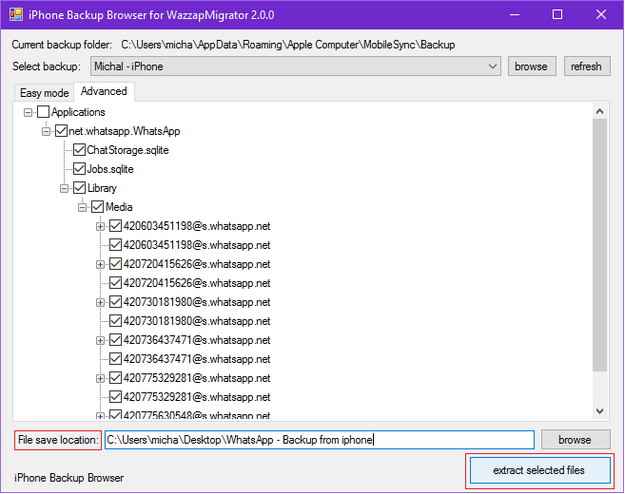Select the Jobs.sqlite file label
Viewport: 625px width, 494px height.
coord(110,169)
